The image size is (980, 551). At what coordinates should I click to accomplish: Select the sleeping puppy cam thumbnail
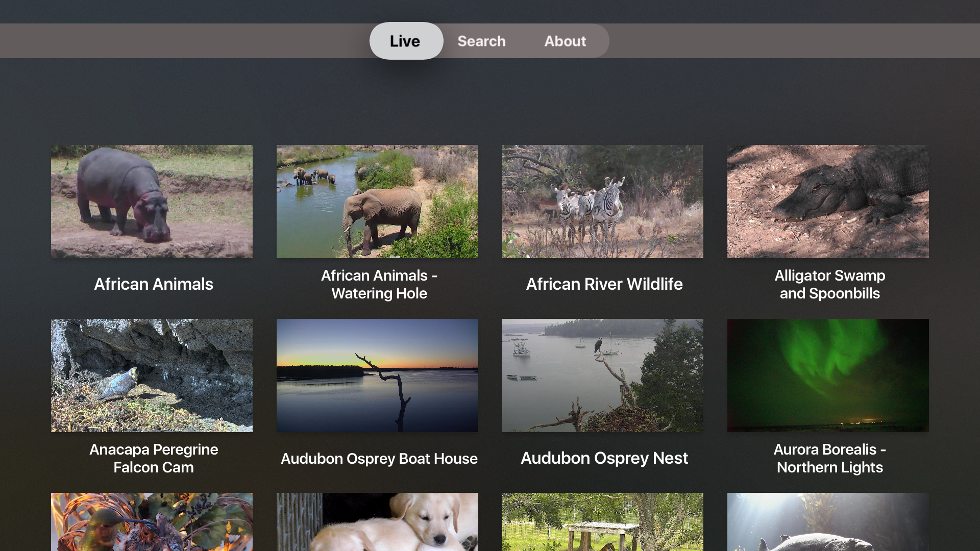click(x=377, y=522)
